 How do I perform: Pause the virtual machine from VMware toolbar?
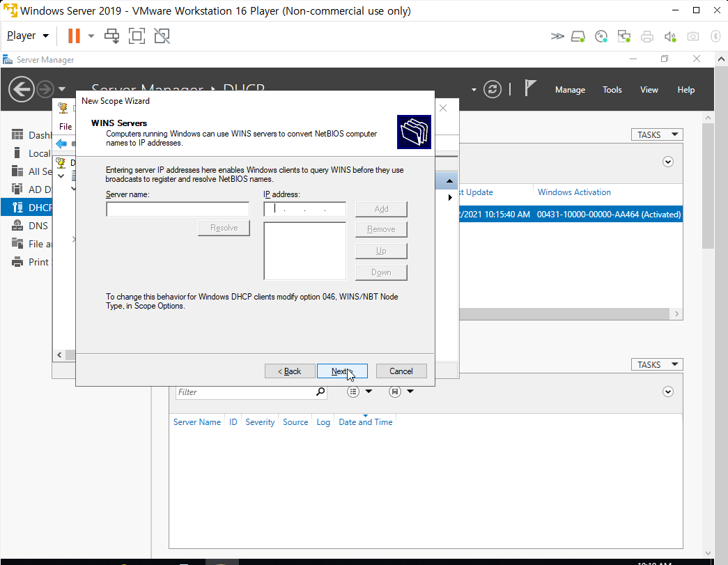click(x=74, y=36)
